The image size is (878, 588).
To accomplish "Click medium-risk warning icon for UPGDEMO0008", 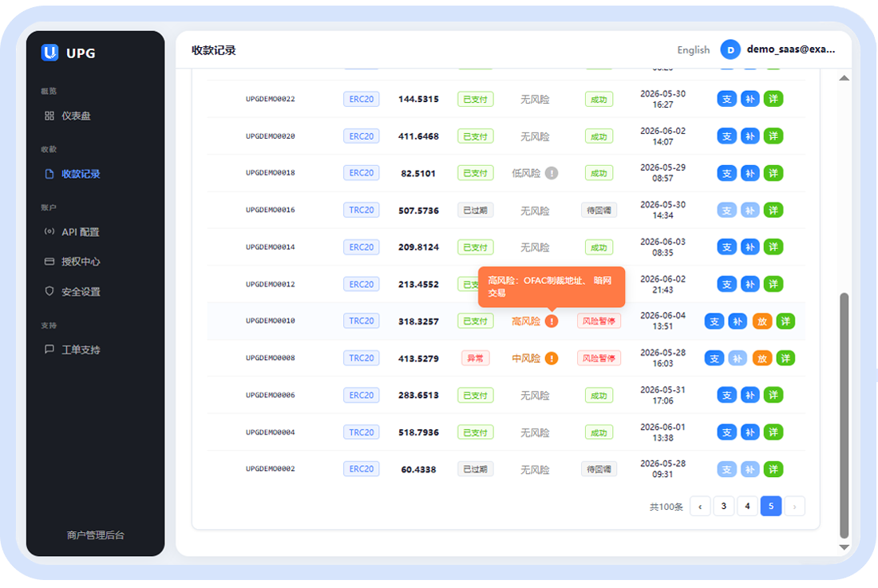I will click(552, 358).
